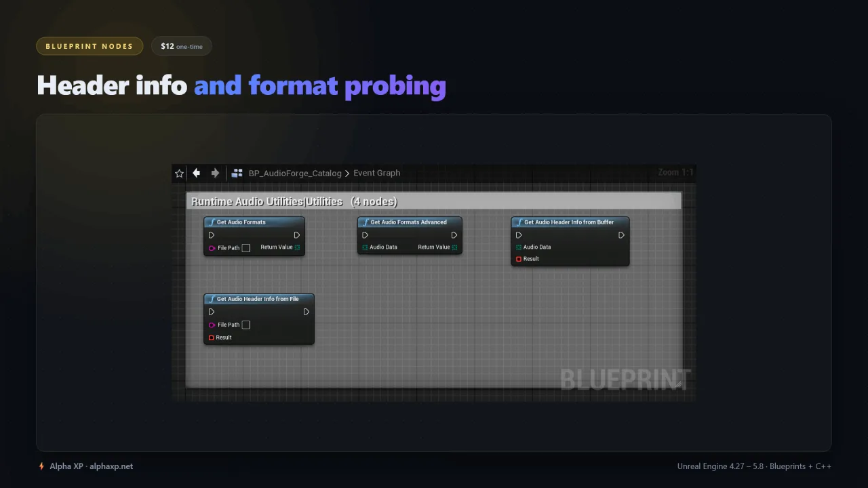The width and height of the screenshot is (868, 488).
Task: Open the Alpha XP alphaxp.net footer link
Action: pos(91,466)
